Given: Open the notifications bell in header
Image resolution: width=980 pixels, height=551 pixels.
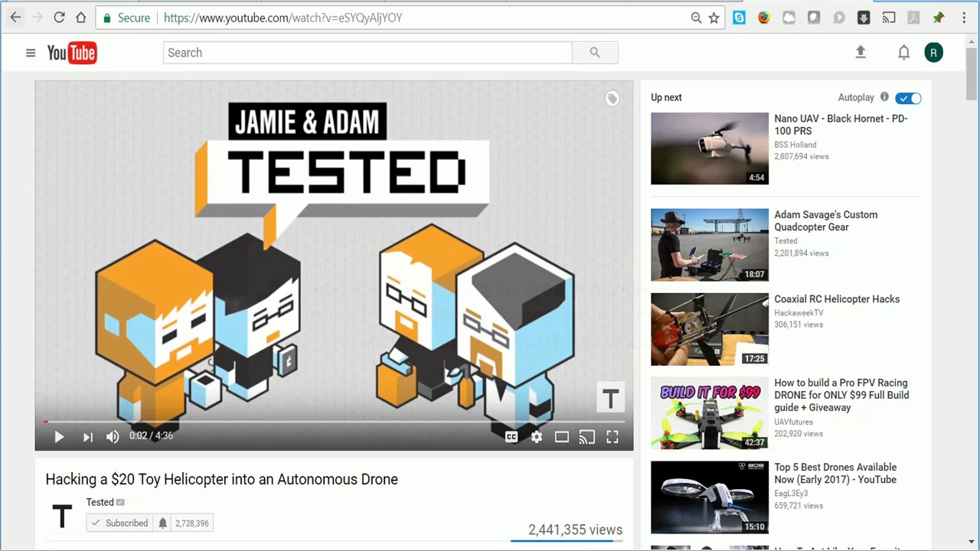Looking at the screenshot, I should 903,52.
